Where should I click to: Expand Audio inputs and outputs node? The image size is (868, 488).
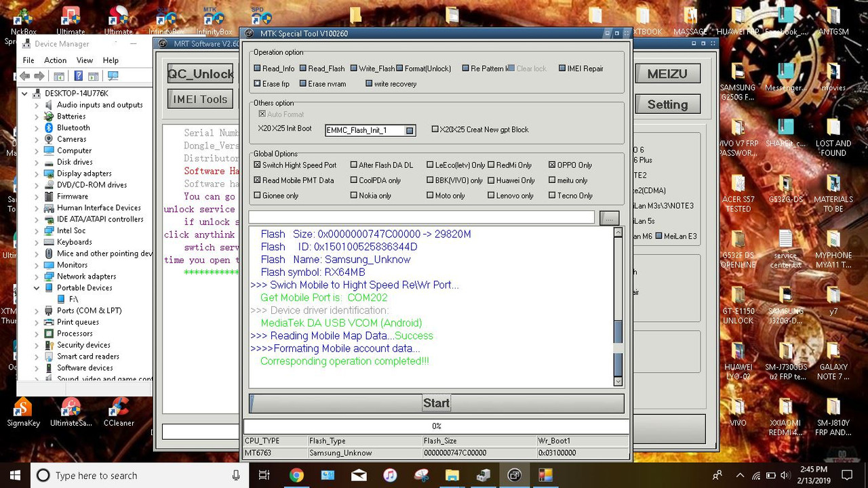pos(37,105)
